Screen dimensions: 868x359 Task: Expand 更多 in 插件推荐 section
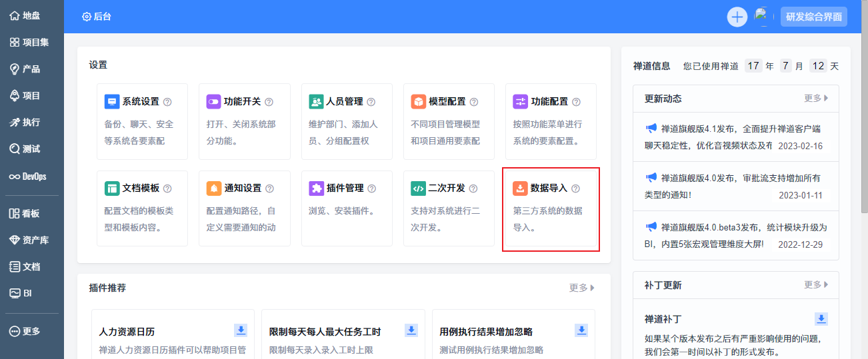point(582,288)
